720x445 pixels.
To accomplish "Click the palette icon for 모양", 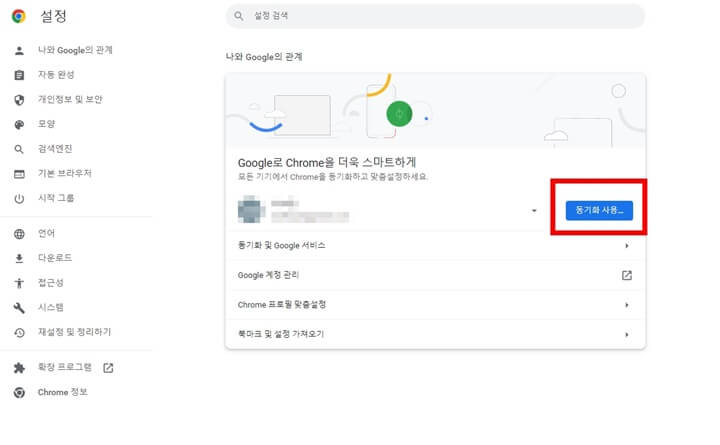I will (19, 124).
